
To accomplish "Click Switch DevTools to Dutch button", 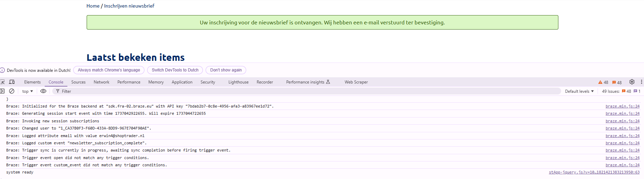I will pyautogui.click(x=175, y=70).
